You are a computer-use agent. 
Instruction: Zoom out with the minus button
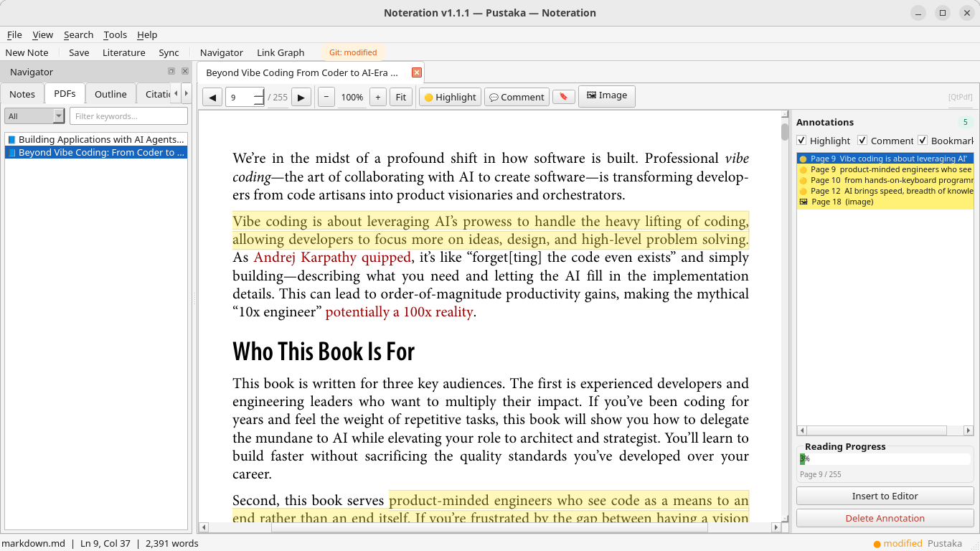(x=326, y=98)
